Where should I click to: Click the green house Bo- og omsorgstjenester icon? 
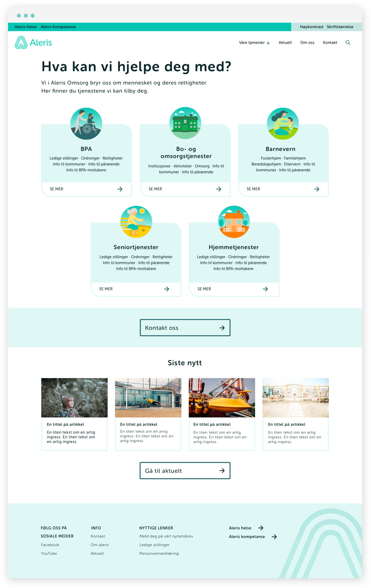[x=185, y=123]
